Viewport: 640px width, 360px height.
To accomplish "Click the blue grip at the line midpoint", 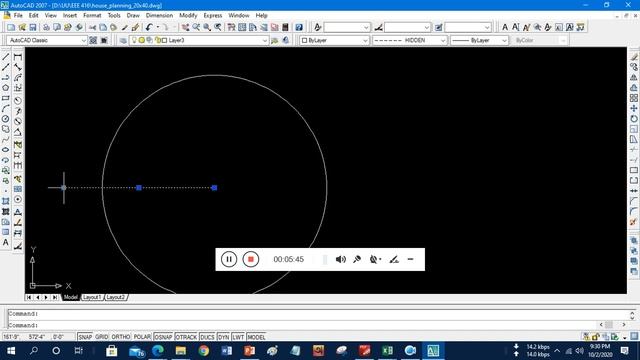I will click(x=139, y=188).
